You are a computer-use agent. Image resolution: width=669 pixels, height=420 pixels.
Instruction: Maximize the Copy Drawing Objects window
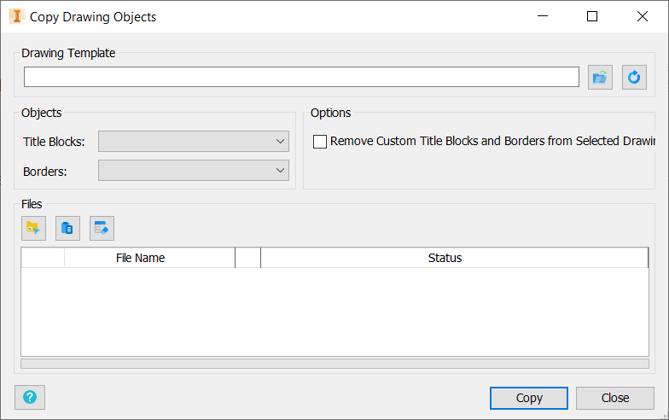pyautogui.click(x=592, y=16)
